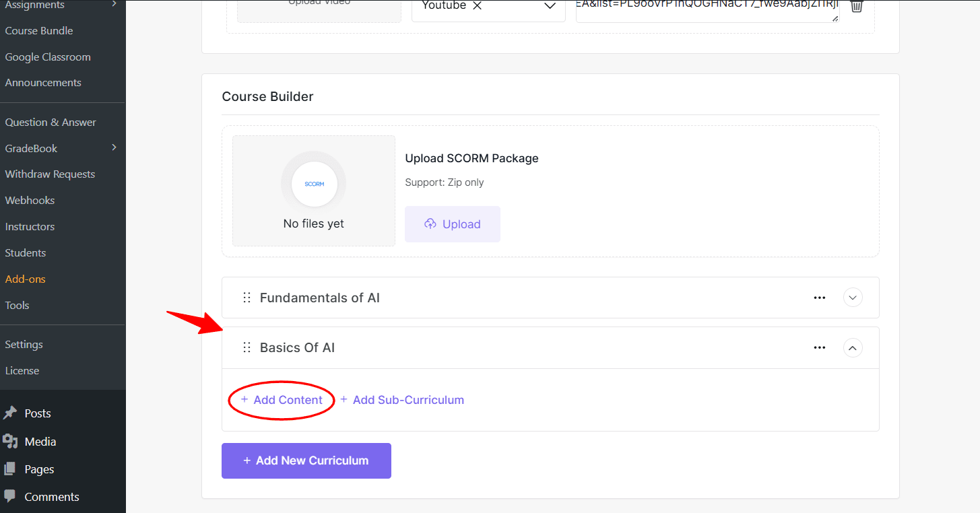
Task: Open the three-dot menu for Fundamentals of AI
Action: tap(819, 297)
